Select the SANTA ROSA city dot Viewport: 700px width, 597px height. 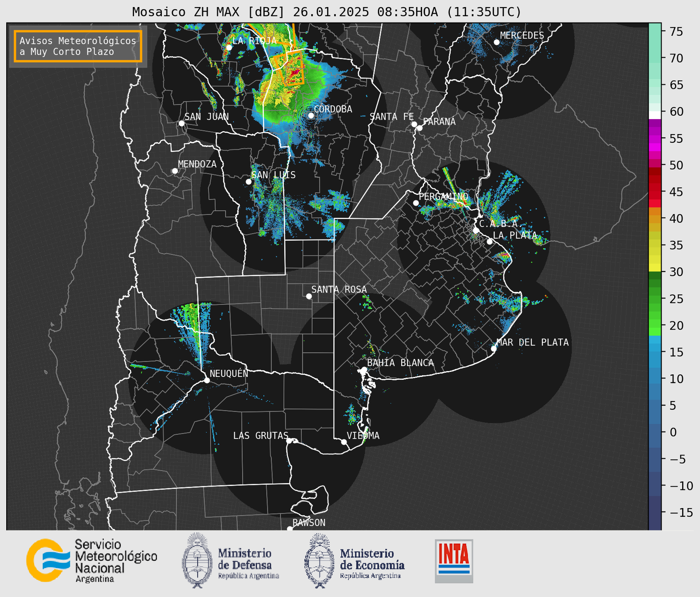click(309, 296)
